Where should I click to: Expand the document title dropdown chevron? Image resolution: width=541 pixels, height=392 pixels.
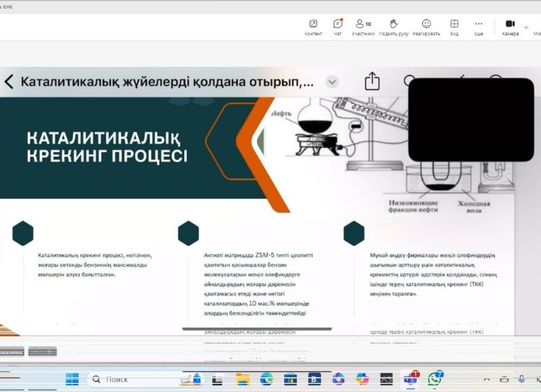tap(332, 82)
